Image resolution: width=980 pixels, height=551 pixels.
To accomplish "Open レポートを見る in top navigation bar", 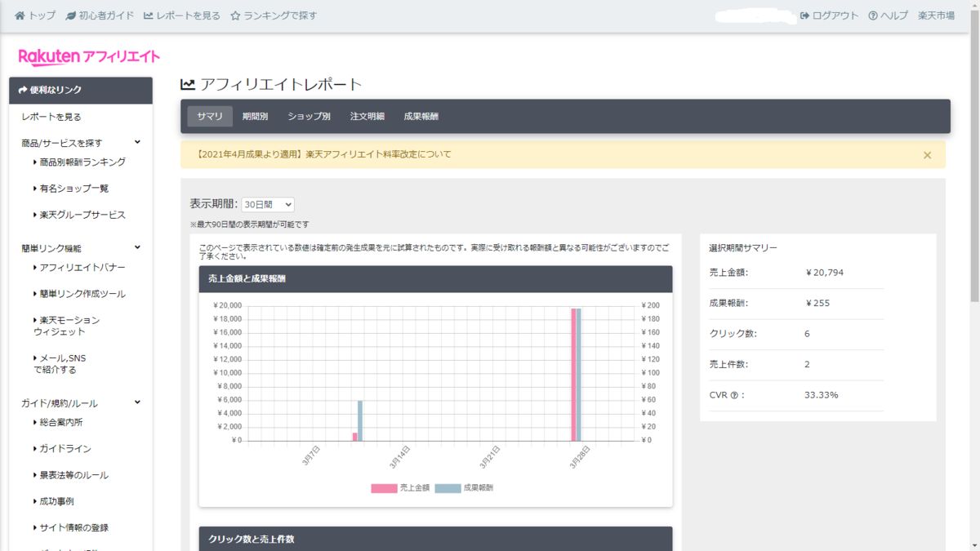I will (x=181, y=16).
